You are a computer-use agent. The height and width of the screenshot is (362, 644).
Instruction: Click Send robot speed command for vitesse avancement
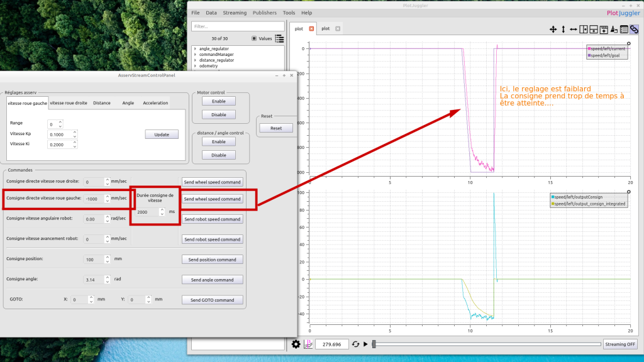[213, 239]
